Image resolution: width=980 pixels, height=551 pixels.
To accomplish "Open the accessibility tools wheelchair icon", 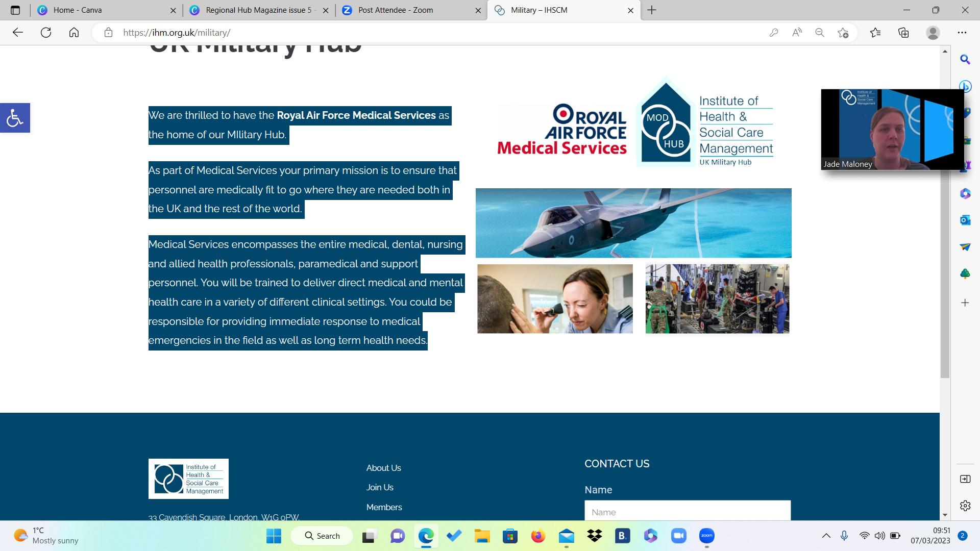I will coord(15,118).
